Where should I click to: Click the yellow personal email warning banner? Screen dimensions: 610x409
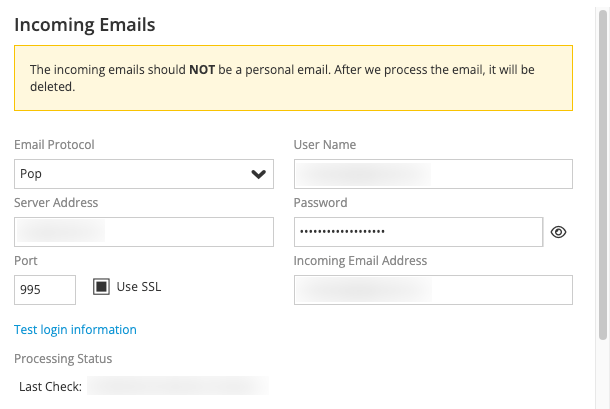293,78
